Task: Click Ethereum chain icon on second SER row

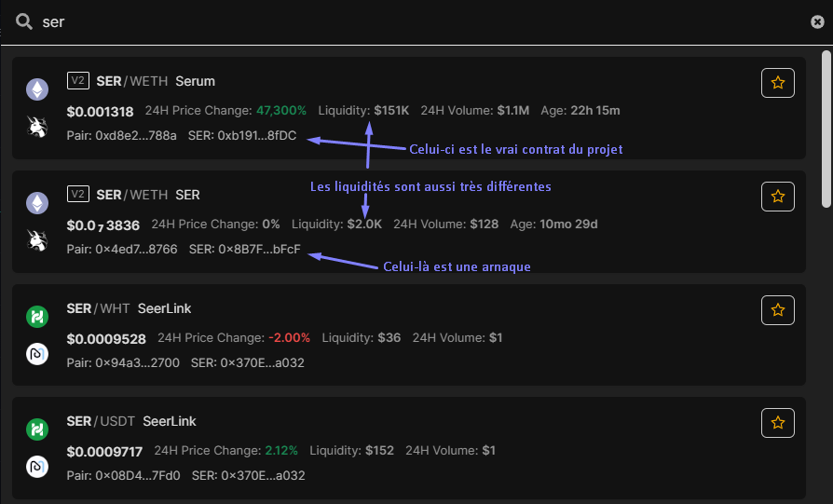Action: pyautogui.click(x=37, y=203)
